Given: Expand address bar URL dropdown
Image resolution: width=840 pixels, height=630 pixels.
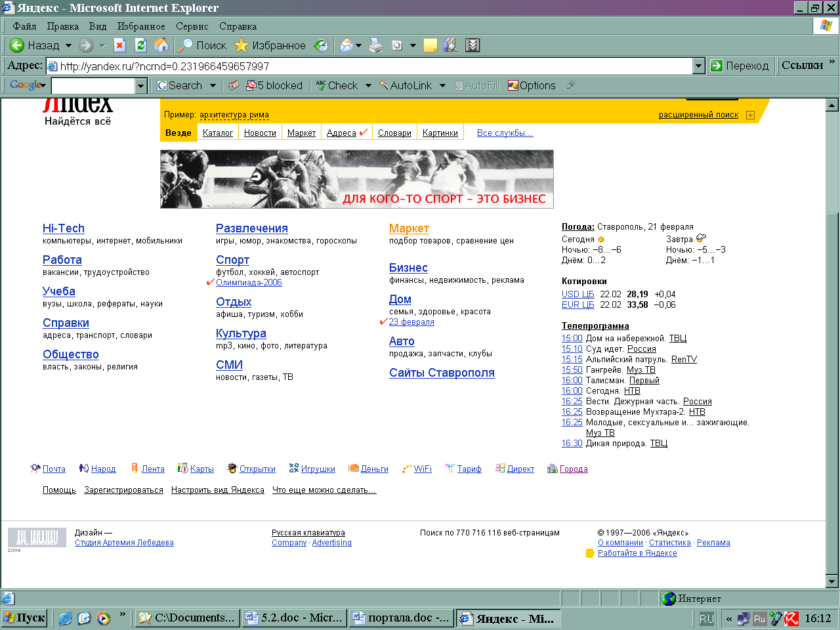Looking at the screenshot, I should coord(698,66).
